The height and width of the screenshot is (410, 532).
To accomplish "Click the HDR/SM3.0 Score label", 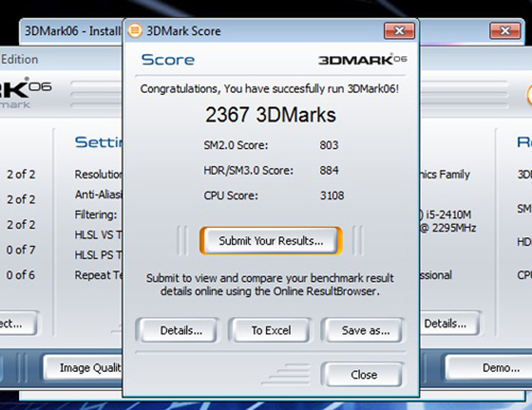I will tap(249, 170).
